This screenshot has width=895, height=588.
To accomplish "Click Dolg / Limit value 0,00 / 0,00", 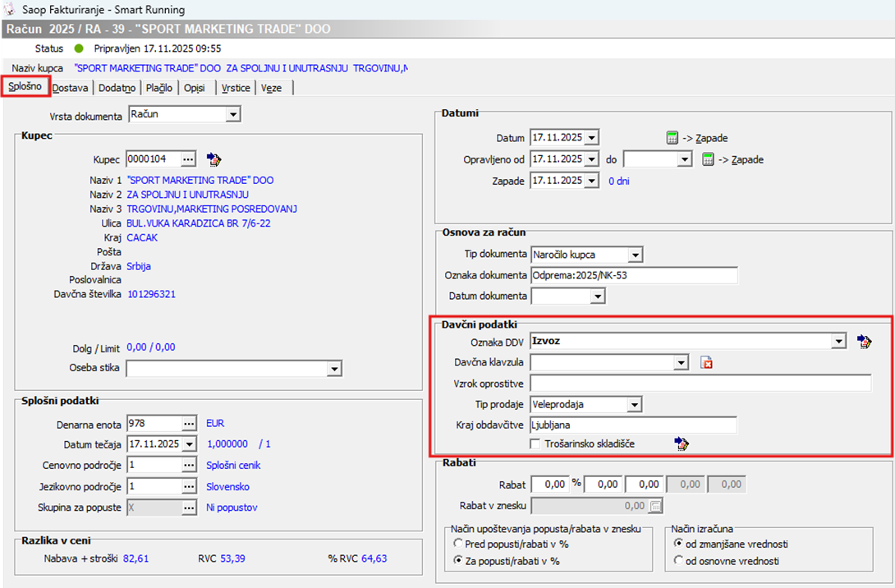I will 151,347.
